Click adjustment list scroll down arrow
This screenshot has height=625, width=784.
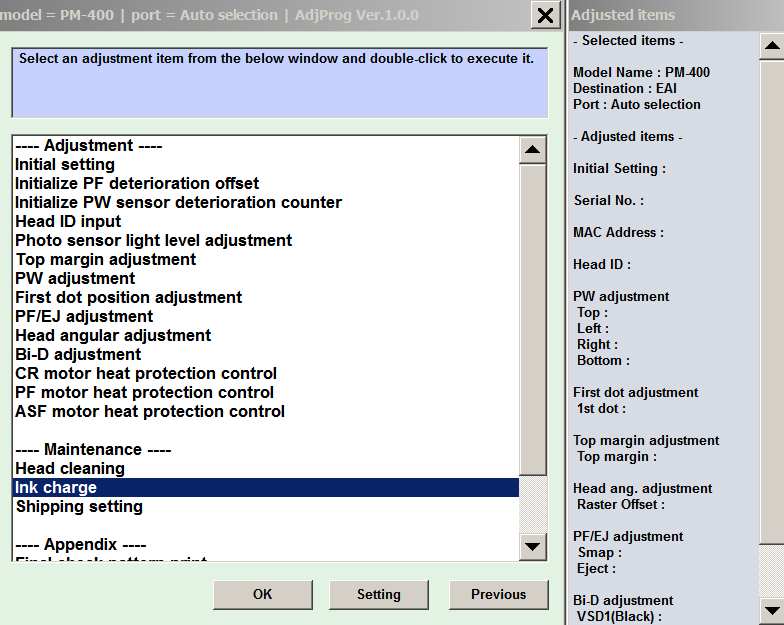click(532, 546)
